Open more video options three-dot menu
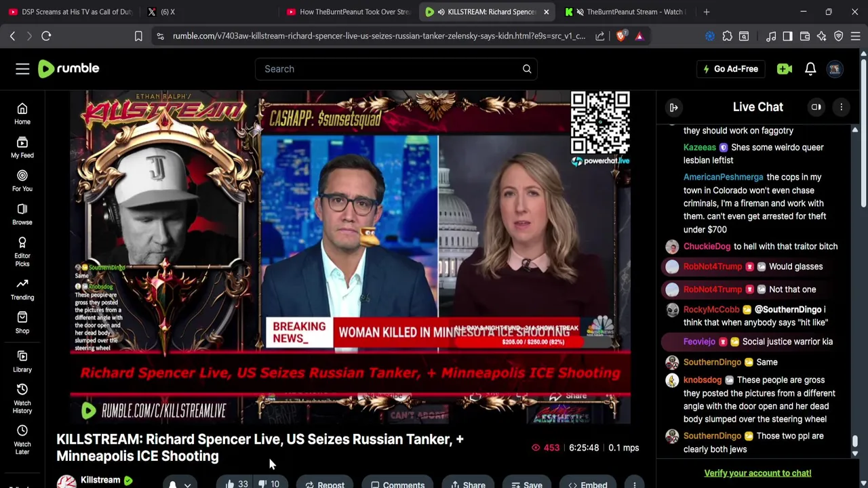Viewport: 868px width, 488px height. (x=635, y=484)
